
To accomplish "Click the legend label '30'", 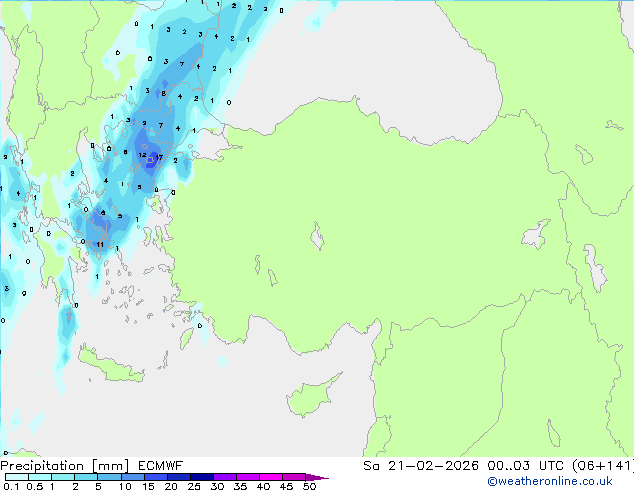I will point(217,486).
